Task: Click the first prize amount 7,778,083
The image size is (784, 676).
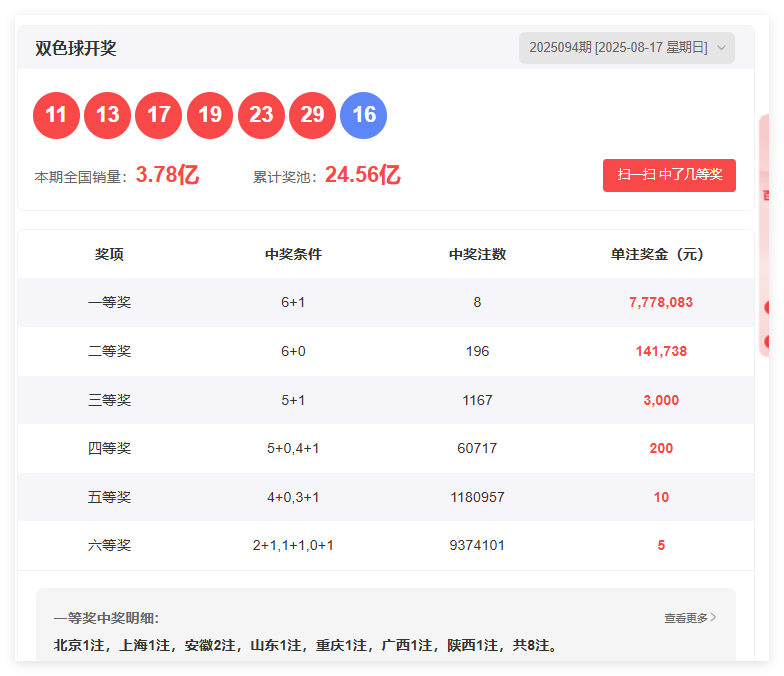Action: [661, 302]
